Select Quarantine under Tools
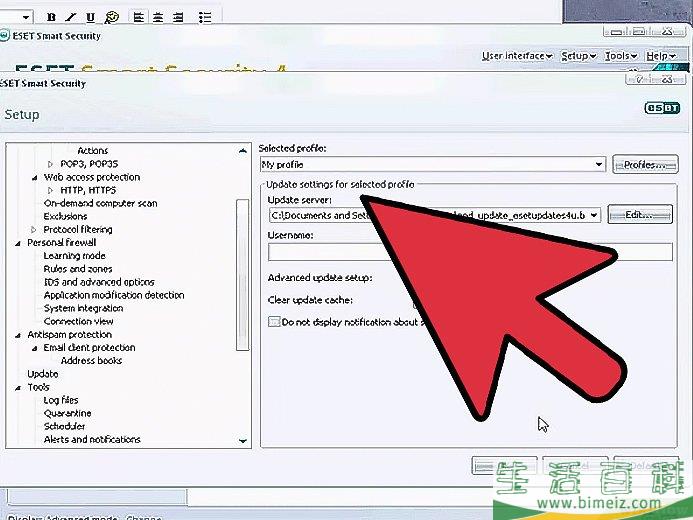Viewport: 693px width, 520px height. pyautogui.click(x=67, y=414)
